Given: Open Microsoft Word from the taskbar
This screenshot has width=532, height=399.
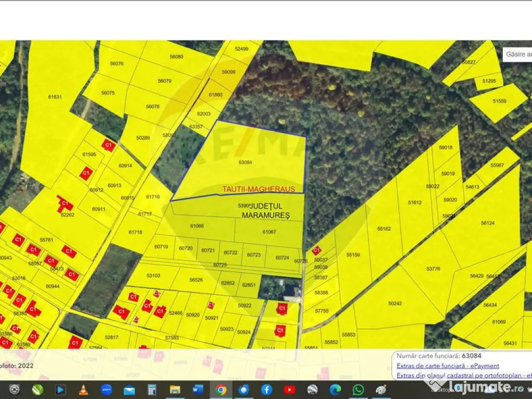Looking at the screenshot, I should [198, 390].
